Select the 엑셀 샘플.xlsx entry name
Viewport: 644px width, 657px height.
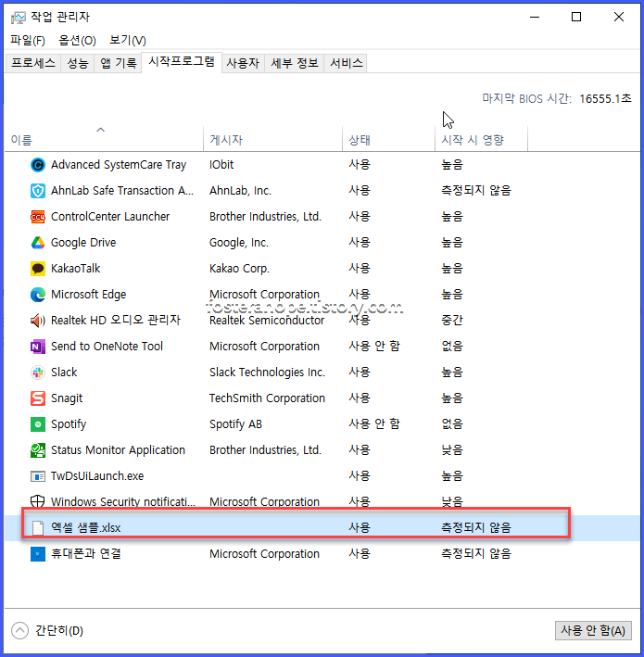pyautogui.click(x=85, y=527)
